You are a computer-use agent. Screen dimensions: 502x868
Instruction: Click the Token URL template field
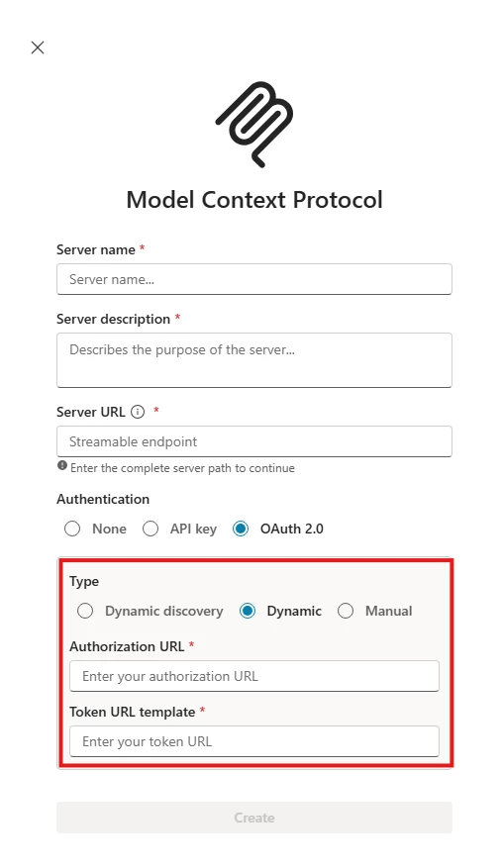[254, 741]
